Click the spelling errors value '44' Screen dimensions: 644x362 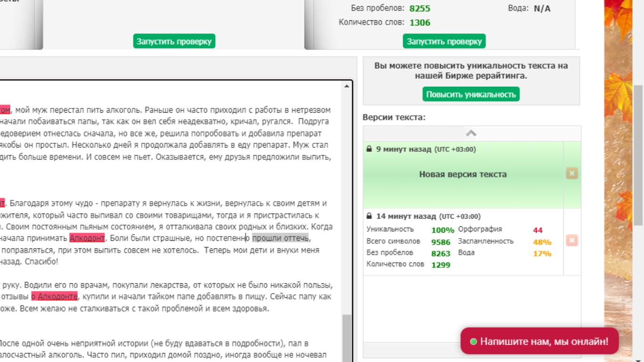click(538, 230)
